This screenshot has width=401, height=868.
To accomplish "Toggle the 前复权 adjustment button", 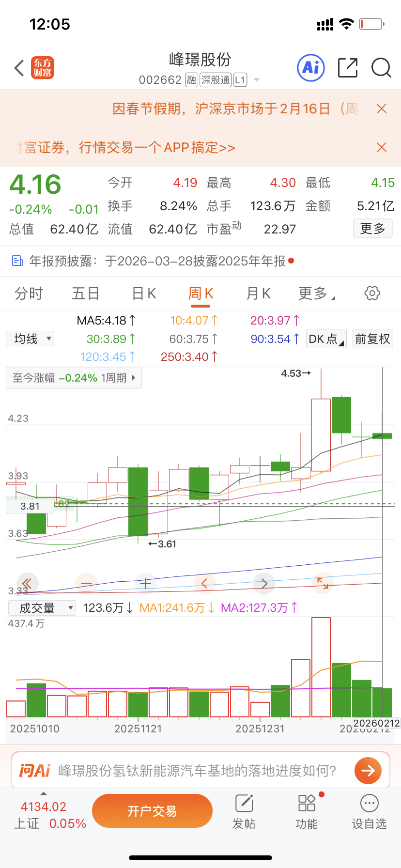I will pos(372,339).
